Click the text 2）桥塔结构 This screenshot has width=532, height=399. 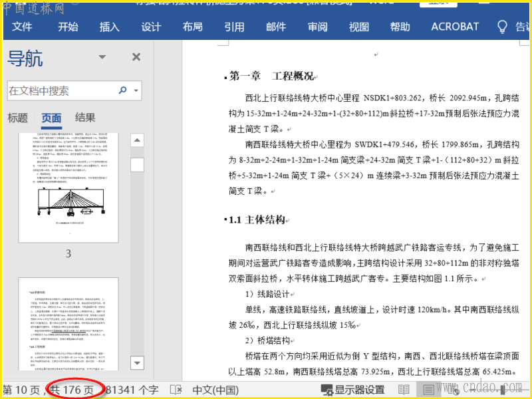click(x=267, y=340)
